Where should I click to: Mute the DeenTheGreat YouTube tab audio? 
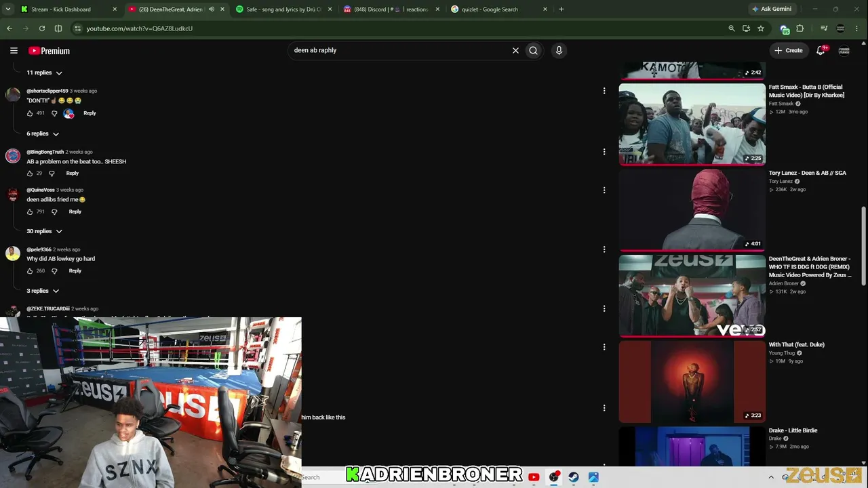[x=211, y=9]
